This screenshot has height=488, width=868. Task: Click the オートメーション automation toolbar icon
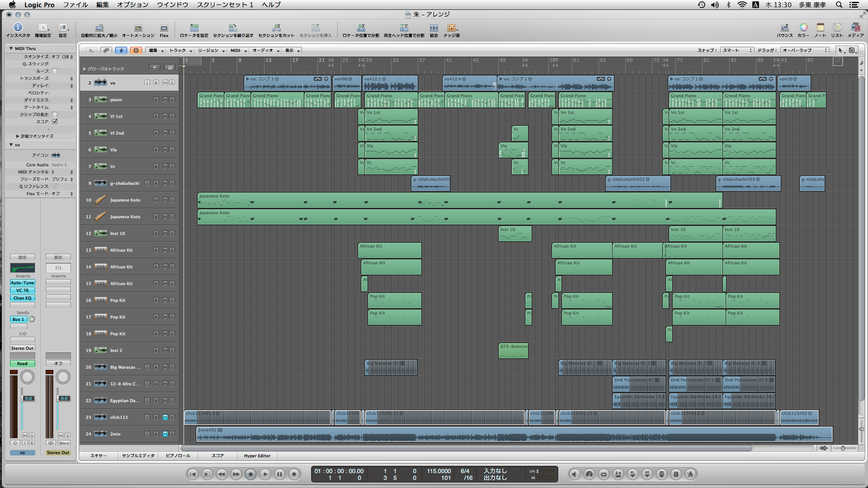[x=138, y=28]
